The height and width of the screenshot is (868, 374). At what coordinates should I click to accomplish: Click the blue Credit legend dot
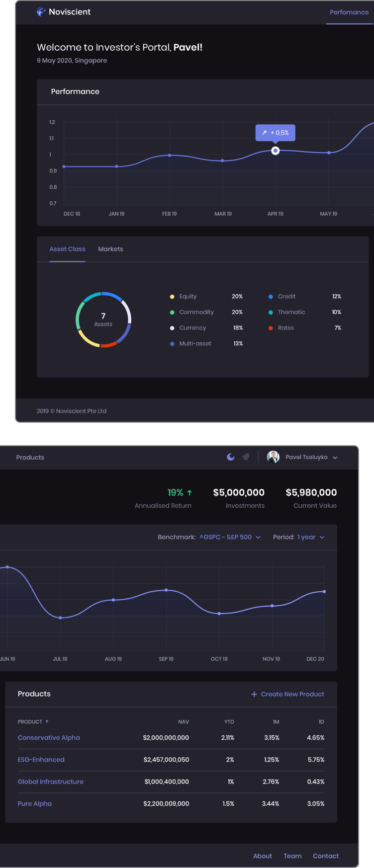pos(271,297)
